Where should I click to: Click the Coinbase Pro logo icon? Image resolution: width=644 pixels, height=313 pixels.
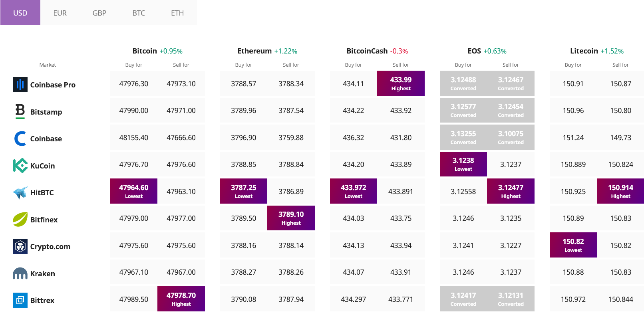[20, 85]
